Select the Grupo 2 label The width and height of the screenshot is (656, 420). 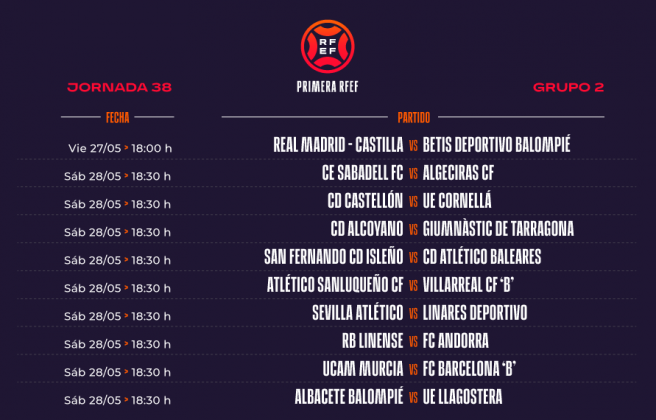tap(568, 87)
